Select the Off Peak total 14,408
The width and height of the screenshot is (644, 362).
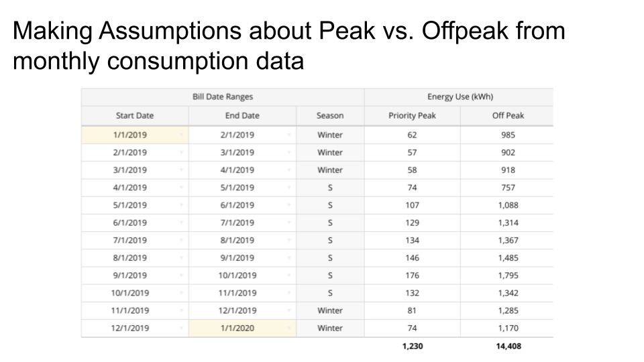pyautogui.click(x=508, y=347)
